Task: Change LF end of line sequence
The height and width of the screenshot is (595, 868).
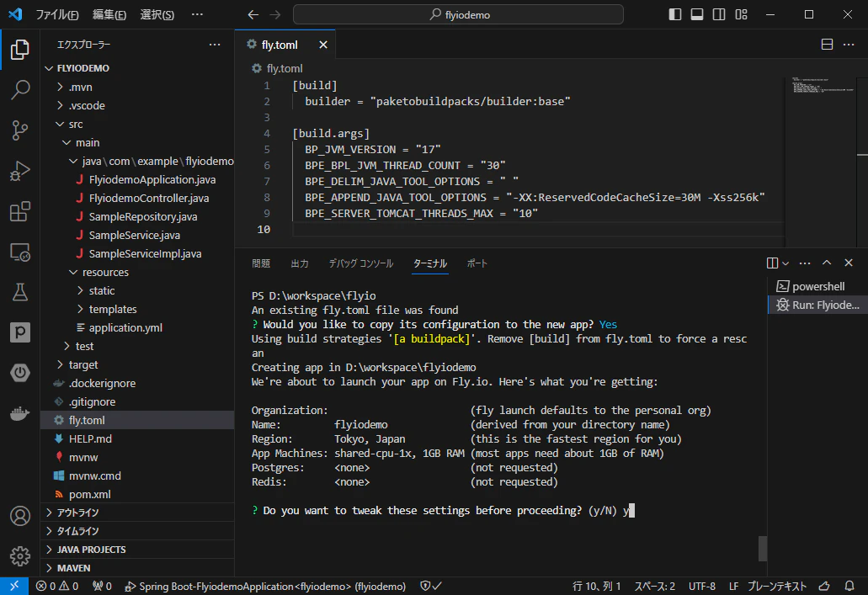Action: coord(733,586)
